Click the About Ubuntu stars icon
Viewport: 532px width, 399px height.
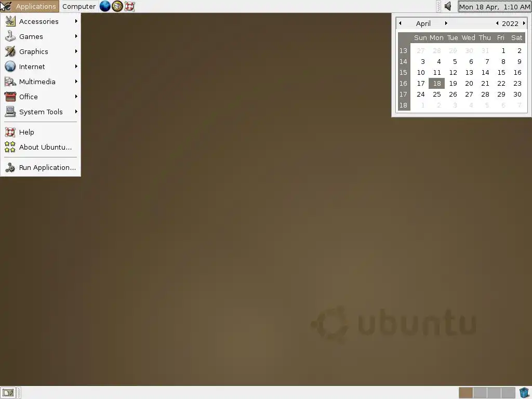(10, 147)
